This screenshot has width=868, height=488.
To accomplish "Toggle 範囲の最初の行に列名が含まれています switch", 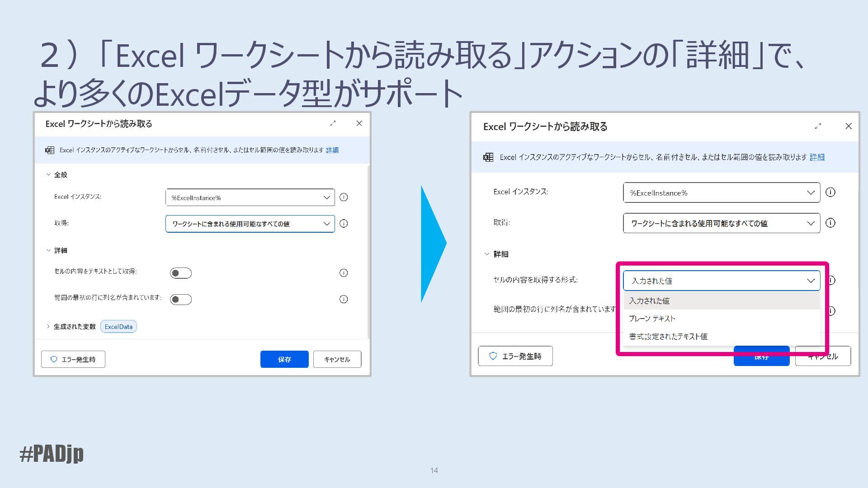I will (181, 300).
